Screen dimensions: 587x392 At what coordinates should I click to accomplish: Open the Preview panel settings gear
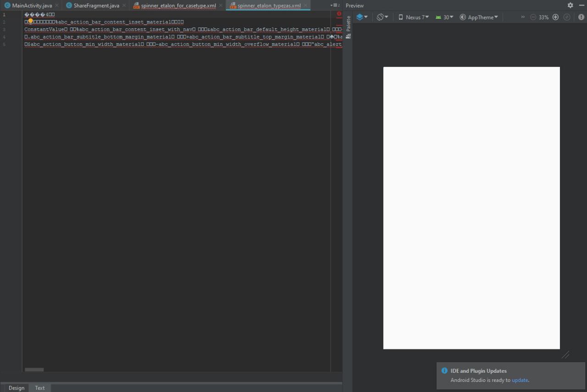pyautogui.click(x=570, y=5)
